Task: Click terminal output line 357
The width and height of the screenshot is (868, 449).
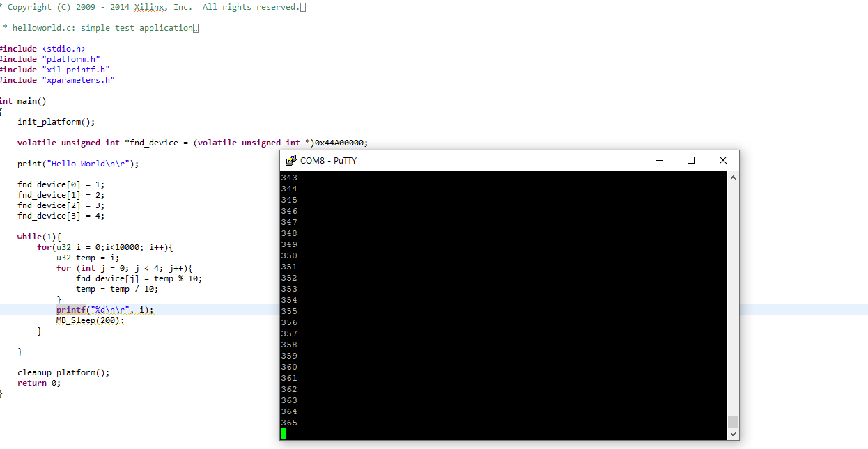Action: [x=289, y=333]
